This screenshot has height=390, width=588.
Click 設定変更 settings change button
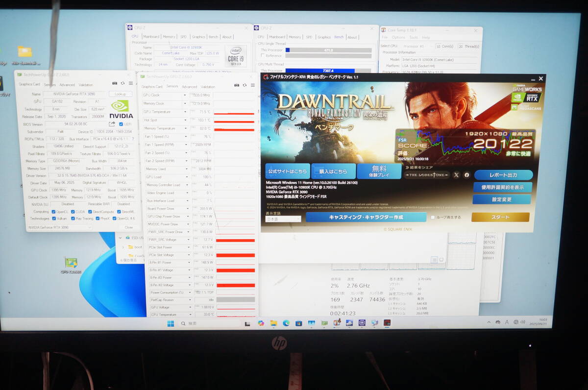click(502, 199)
